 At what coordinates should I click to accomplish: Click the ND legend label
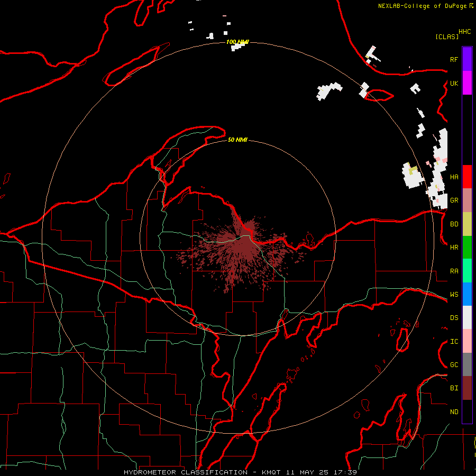tap(454, 412)
